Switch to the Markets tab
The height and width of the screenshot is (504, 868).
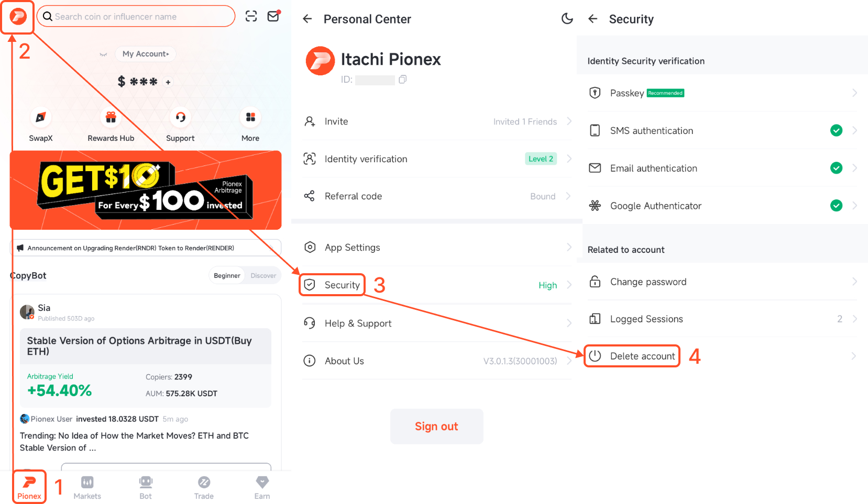(x=87, y=487)
